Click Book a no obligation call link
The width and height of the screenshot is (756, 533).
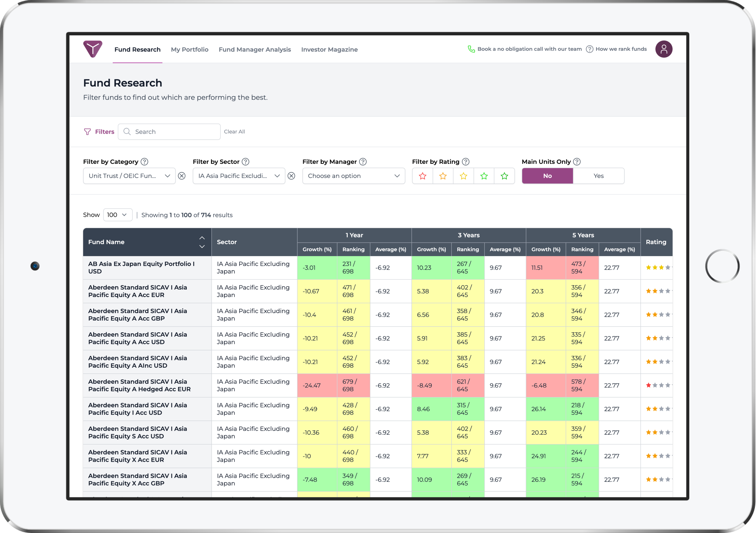coord(529,49)
